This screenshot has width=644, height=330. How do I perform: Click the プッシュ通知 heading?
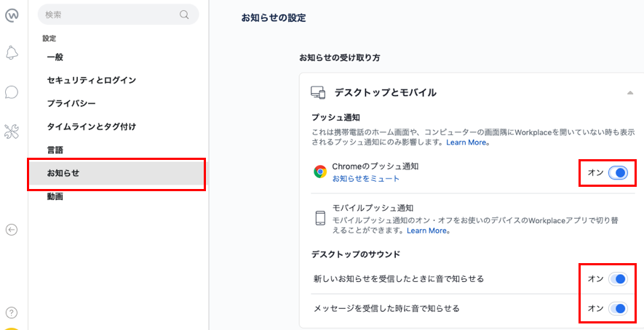335,118
